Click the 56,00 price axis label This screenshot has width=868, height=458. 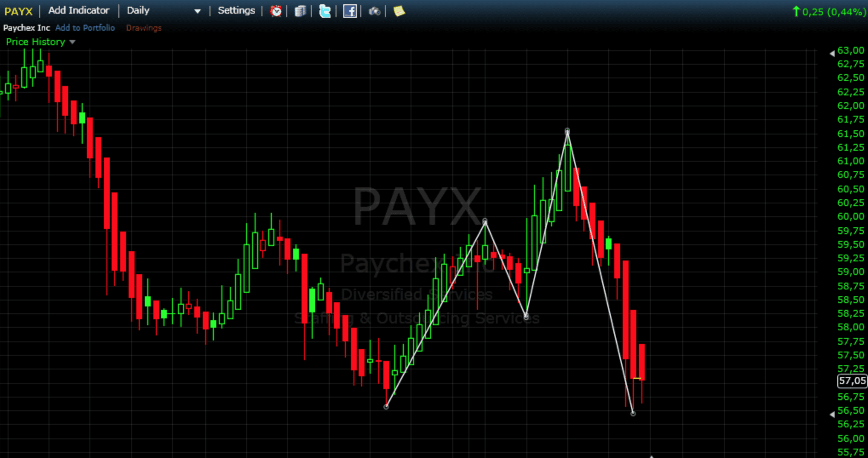click(x=851, y=438)
